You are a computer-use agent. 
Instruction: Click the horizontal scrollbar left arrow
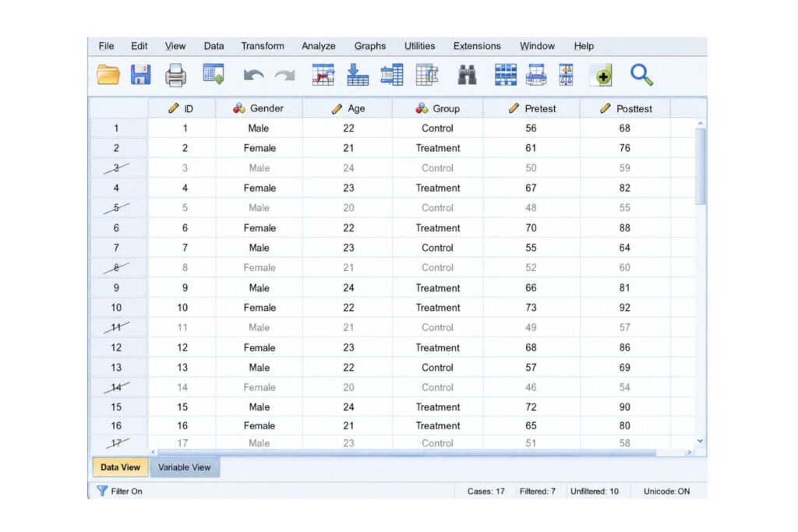pos(153,452)
